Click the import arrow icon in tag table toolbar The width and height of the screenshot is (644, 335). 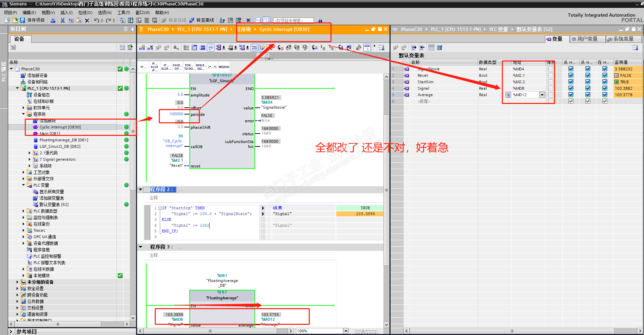pos(422,48)
